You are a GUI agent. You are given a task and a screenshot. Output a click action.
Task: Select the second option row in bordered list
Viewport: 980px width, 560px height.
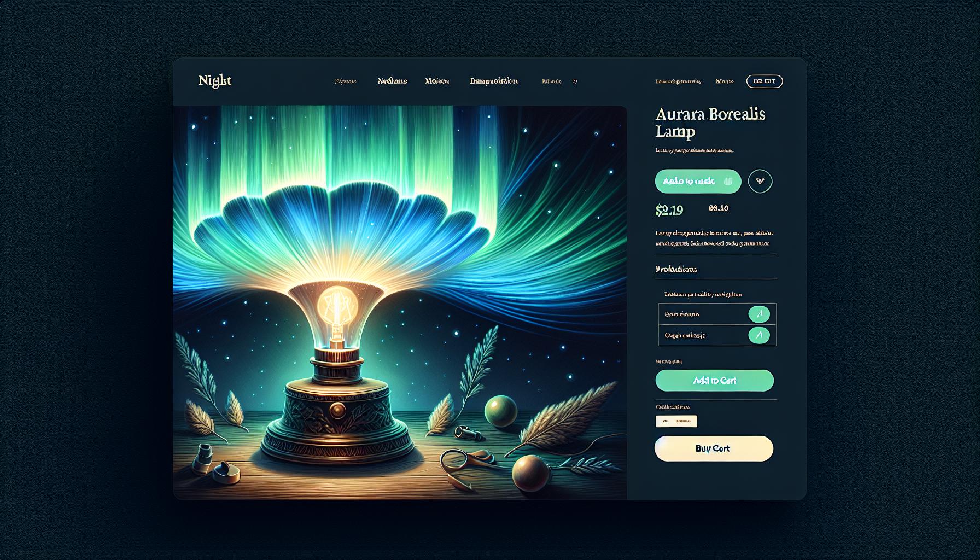pos(717,335)
